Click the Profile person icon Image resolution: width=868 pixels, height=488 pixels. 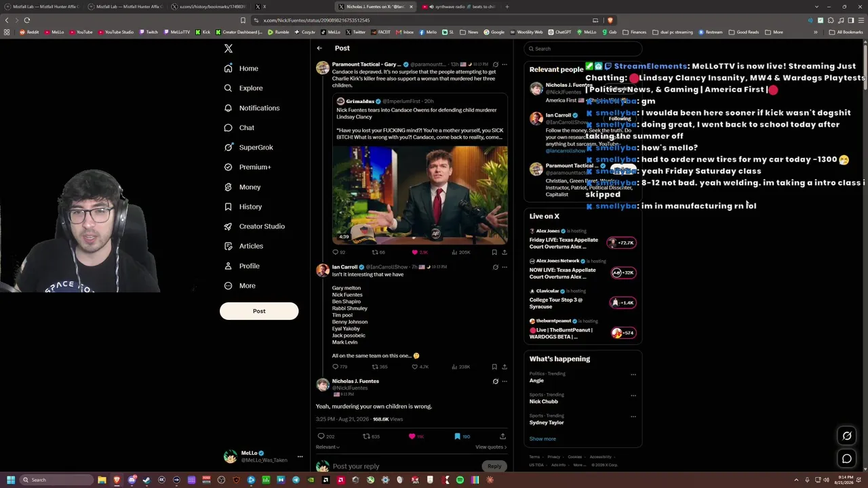click(x=229, y=266)
